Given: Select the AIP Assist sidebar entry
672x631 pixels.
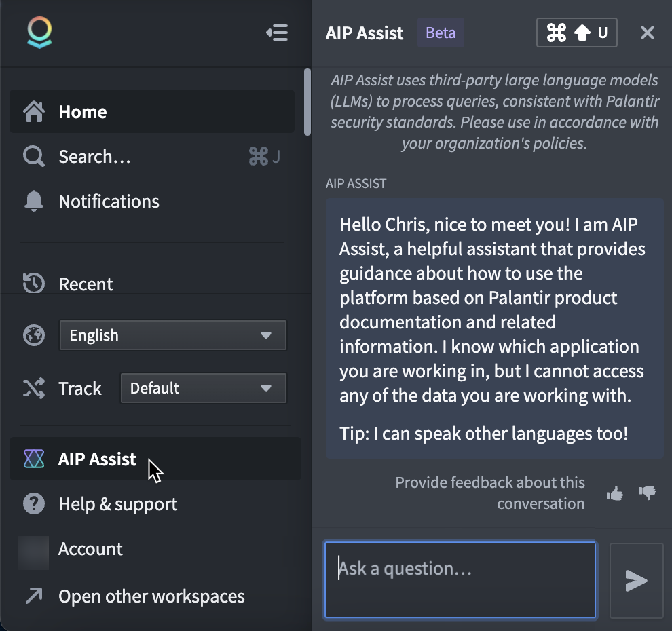Looking at the screenshot, I should 96,459.
